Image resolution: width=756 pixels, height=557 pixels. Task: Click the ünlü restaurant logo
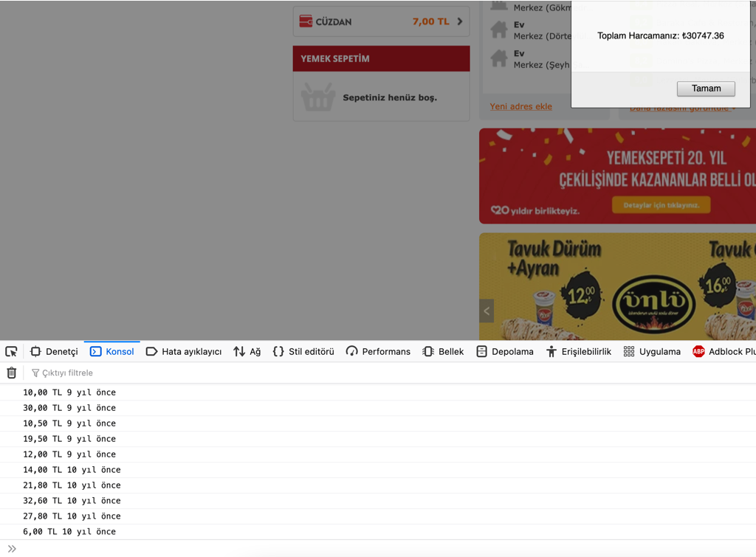[x=654, y=303]
